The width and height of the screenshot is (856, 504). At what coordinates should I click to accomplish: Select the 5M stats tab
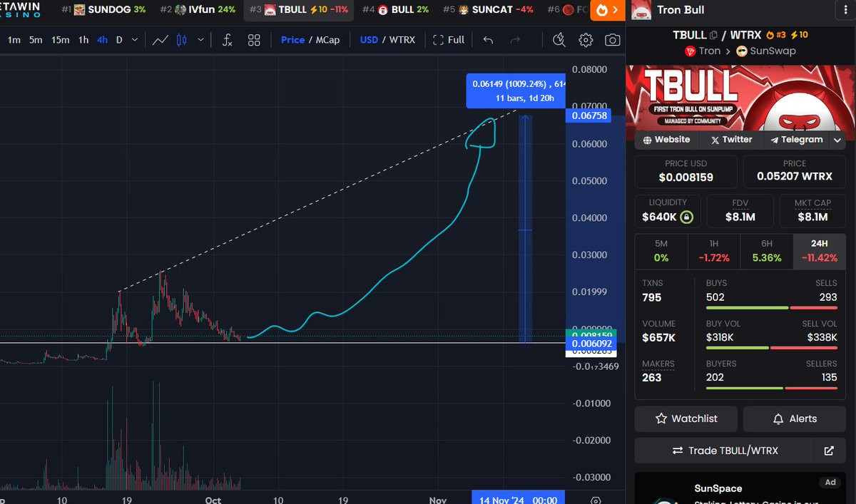[x=661, y=250]
